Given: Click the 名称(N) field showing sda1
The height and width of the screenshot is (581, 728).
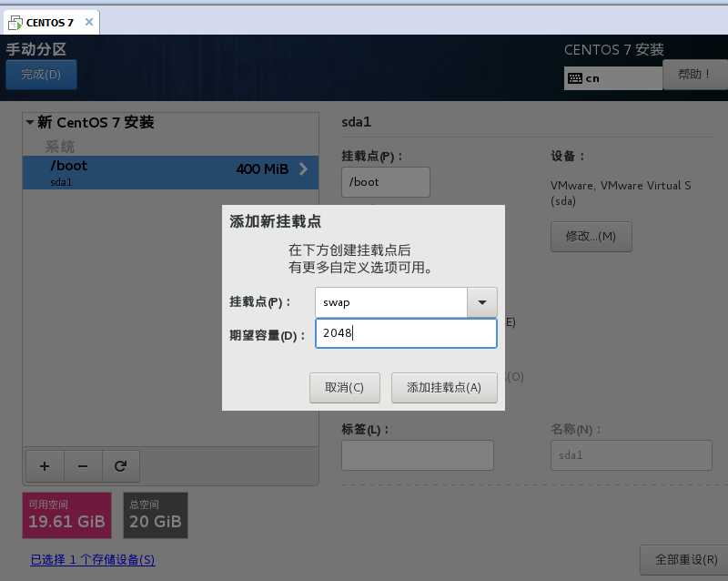Looking at the screenshot, I should tap(631, 455).
